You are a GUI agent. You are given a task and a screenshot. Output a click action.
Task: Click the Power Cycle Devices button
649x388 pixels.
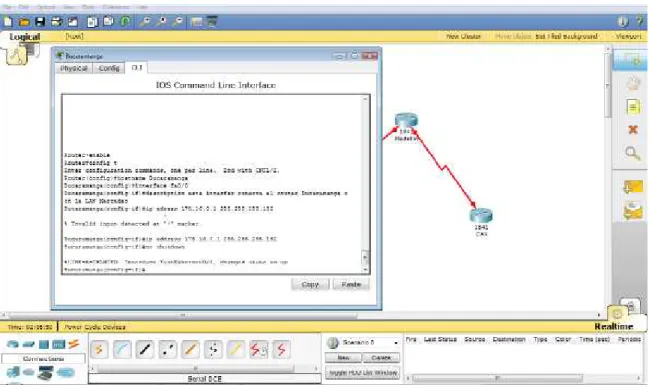pyautogui.click(x=95, y=327)
